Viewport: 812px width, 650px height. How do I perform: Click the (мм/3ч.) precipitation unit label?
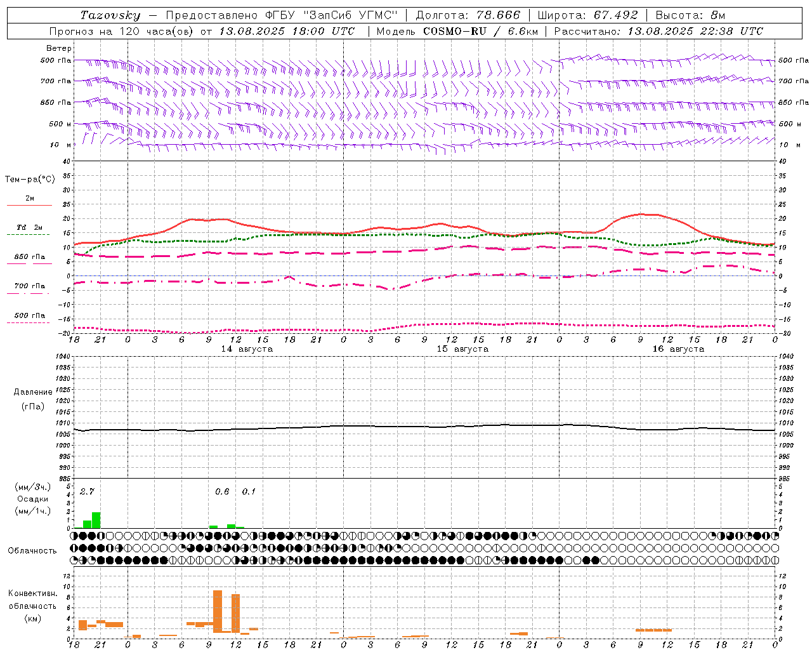click(33, 487)
